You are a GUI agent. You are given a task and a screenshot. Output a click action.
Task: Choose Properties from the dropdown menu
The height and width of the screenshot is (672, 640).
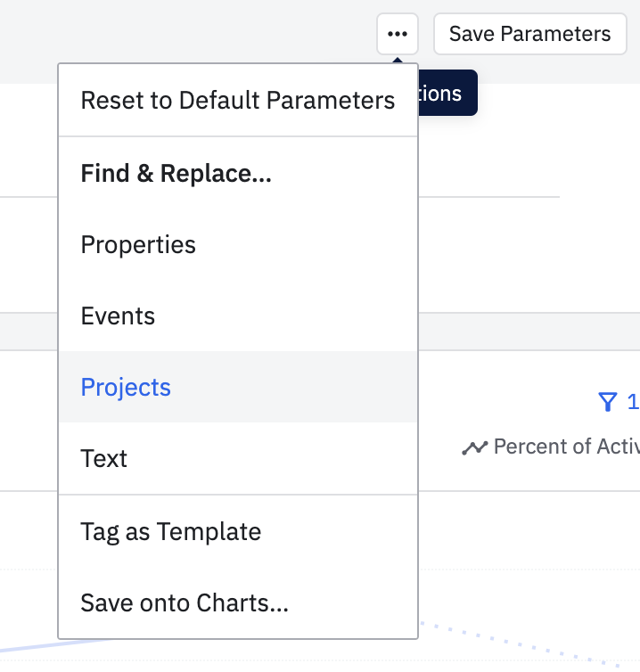tap(138, 245)
